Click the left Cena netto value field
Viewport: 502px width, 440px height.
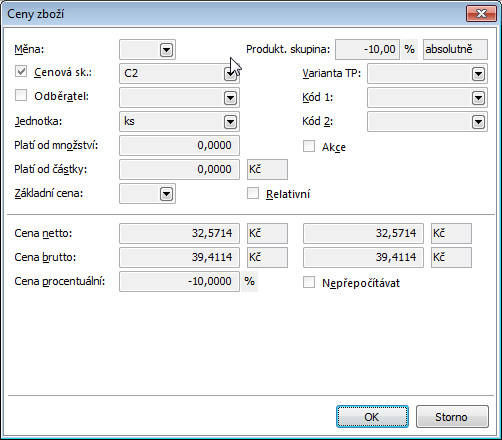coord(179,233)
